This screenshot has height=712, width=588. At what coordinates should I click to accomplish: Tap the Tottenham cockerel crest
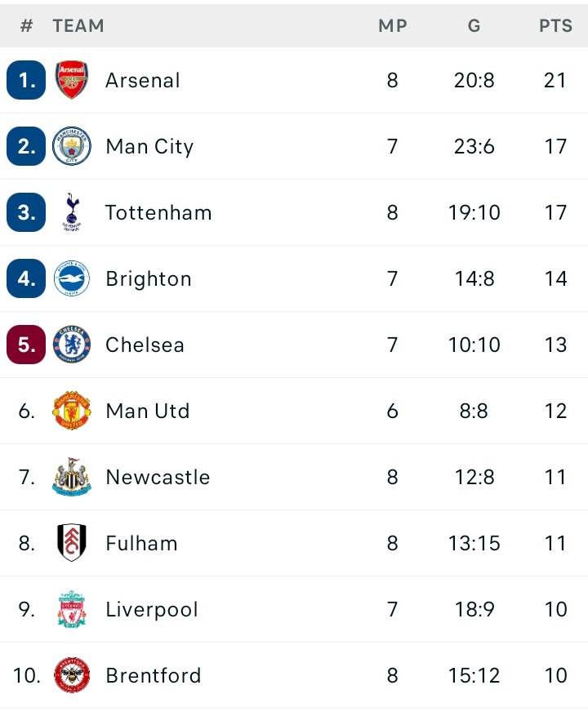click(72, 212)
